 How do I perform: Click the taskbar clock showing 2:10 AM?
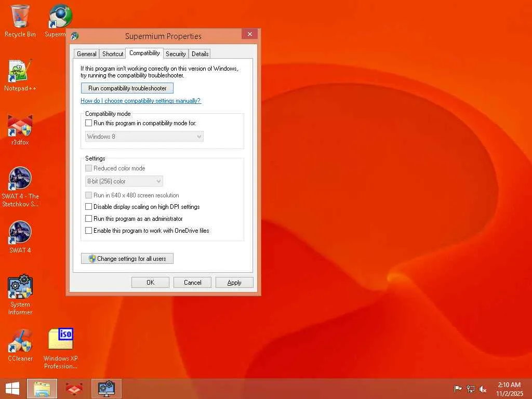pyautogui.click(x=509, y=389)
